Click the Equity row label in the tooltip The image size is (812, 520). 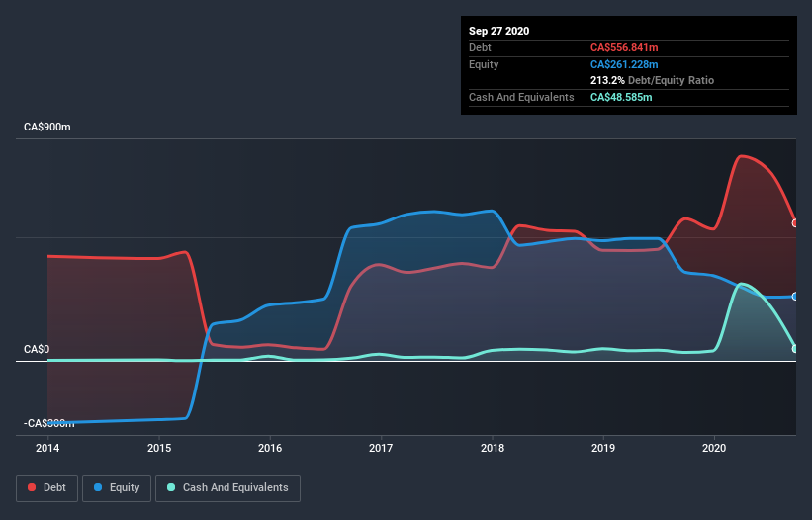(484, 64)
